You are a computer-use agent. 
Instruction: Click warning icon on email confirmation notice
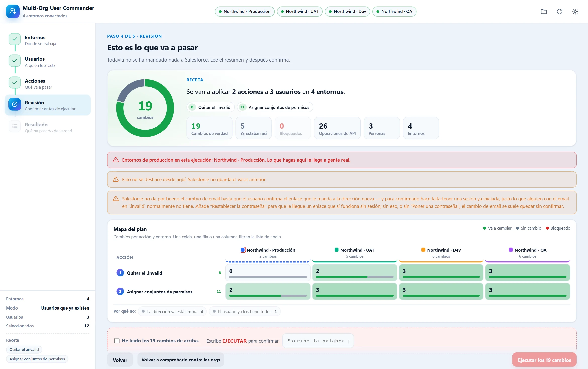tap(116, 199)
